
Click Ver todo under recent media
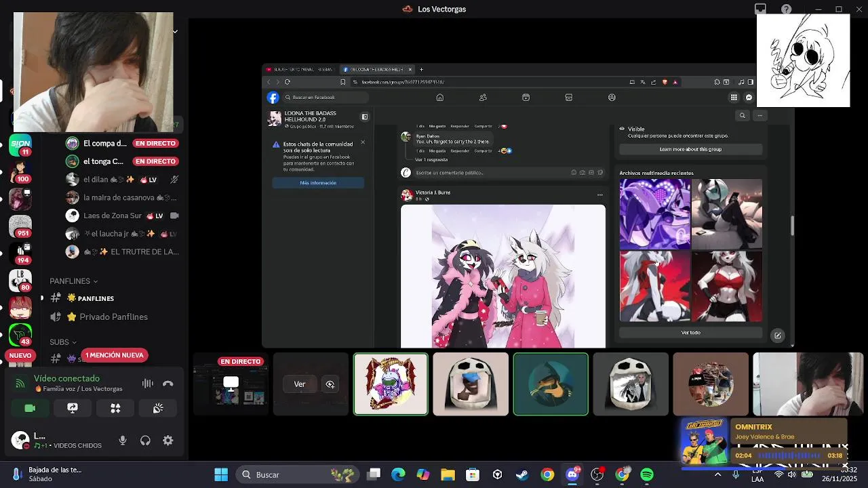tap(690, 333)
